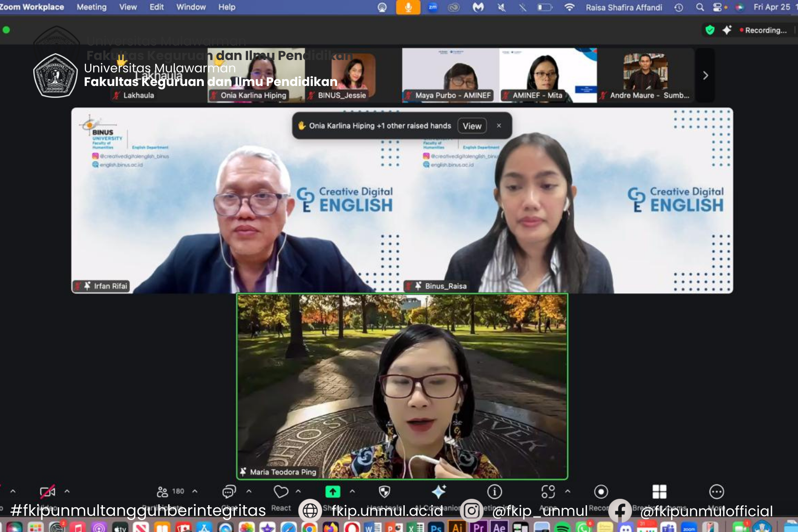Click the green encryption shield icon
This screenshot has width=798, height=532.
click(x=709, y=30)
